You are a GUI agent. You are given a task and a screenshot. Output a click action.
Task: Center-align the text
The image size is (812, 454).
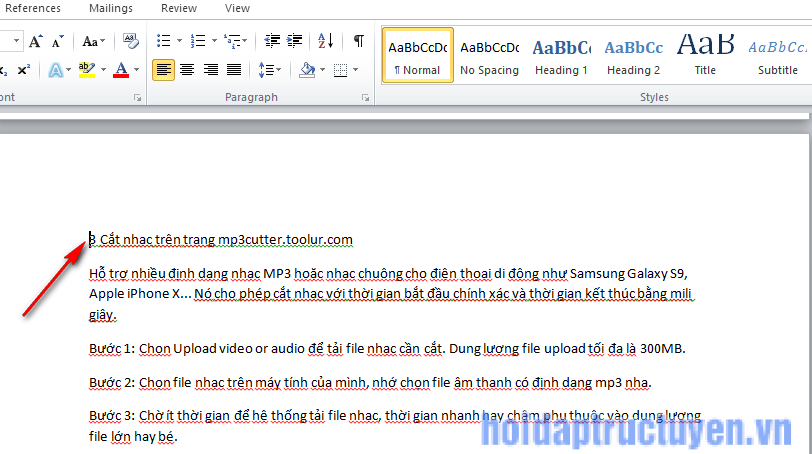[x=187, y=70]
